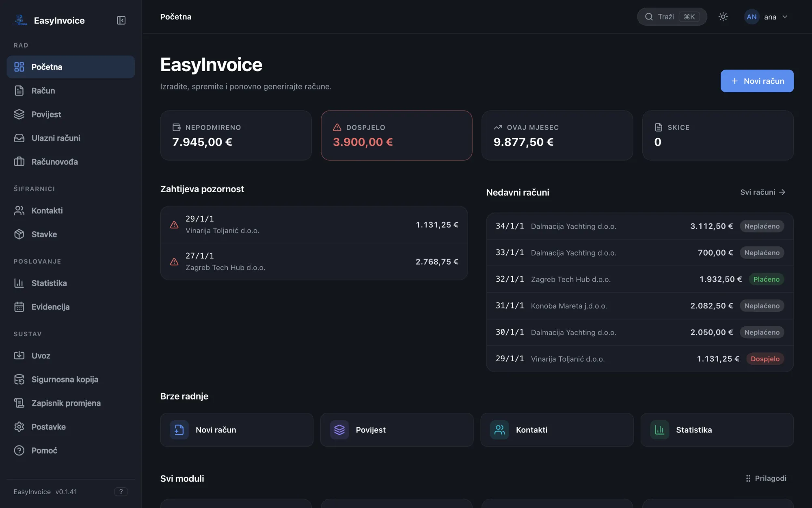Click the Kontakti people icon in the sidebar
This screenshot has height=508, width=812.
tap(19, 211)
